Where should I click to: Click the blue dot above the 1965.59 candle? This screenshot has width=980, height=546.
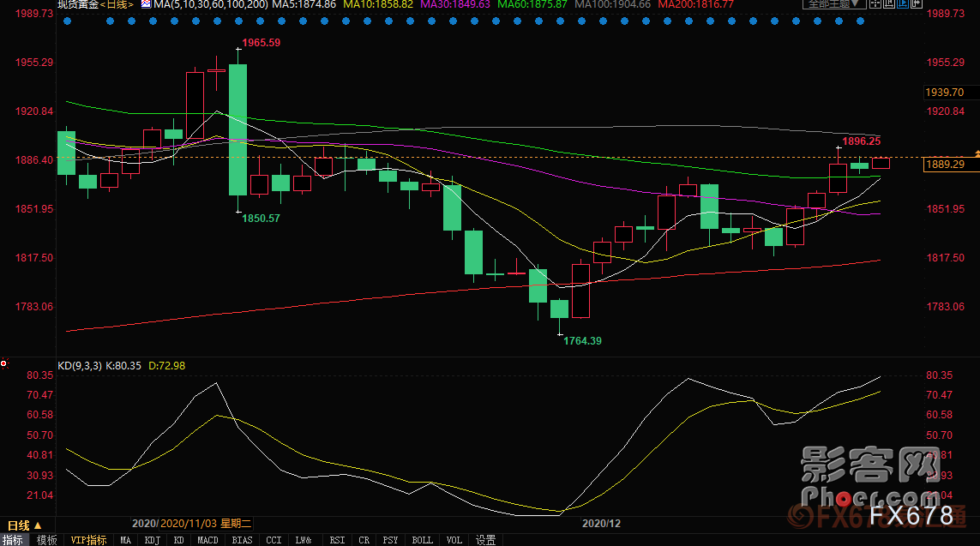(x=238, y=21)
